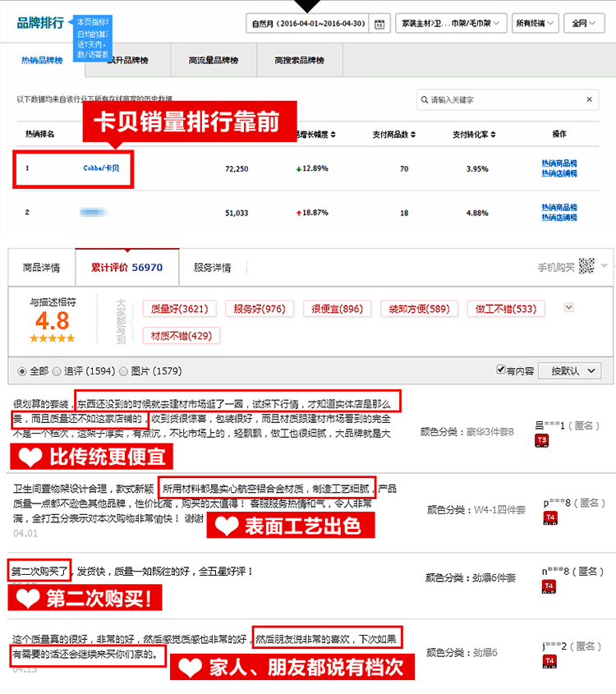Open the 家装主材 category dropdown

tap(451, 23)
